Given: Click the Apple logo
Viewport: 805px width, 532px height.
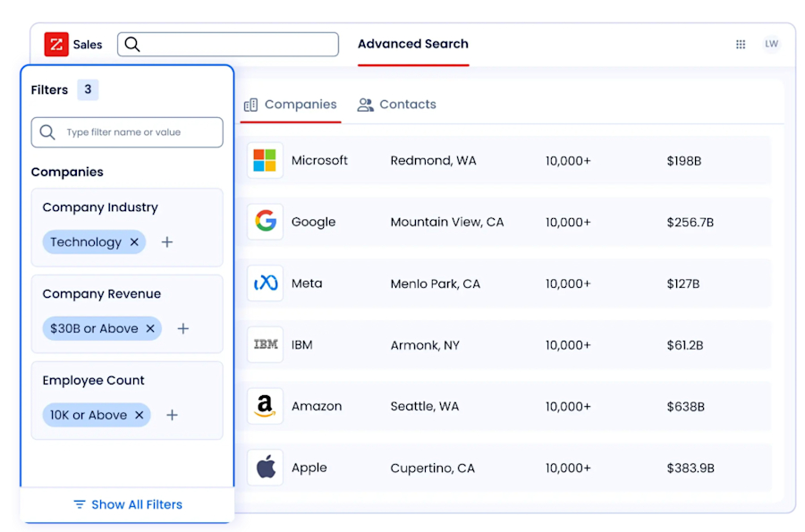Looking at the screenshot, I should tap(265, 468).
